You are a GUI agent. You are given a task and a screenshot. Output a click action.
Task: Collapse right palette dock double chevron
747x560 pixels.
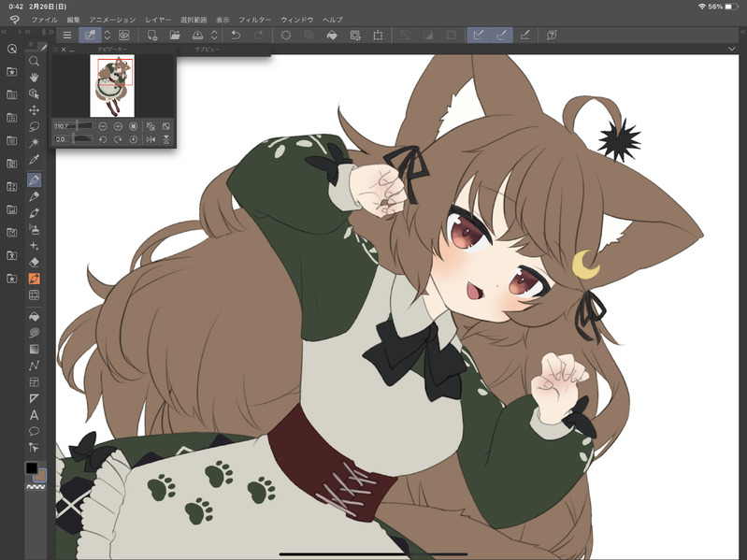tap(742, 32)
